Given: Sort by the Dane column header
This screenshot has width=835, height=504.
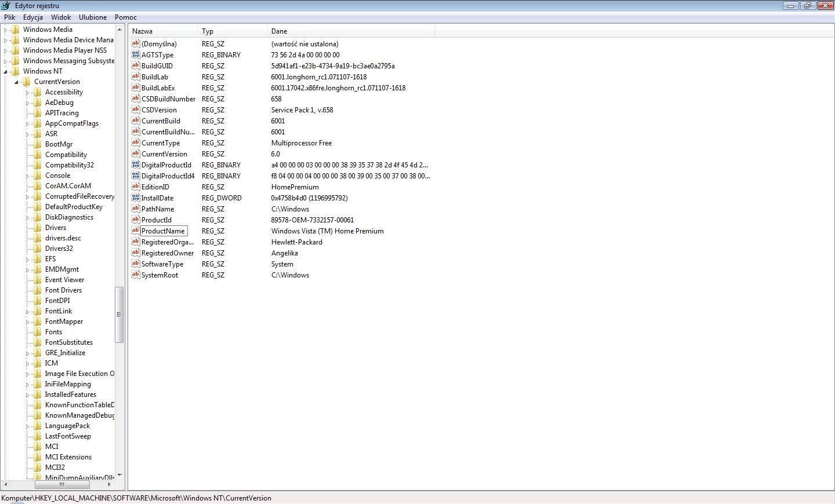Looking at the screenshot, I should [351, 31].
